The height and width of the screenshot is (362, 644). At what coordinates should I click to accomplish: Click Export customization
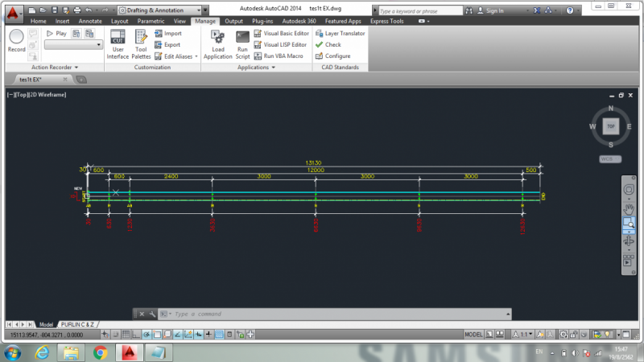click(167, 45)
